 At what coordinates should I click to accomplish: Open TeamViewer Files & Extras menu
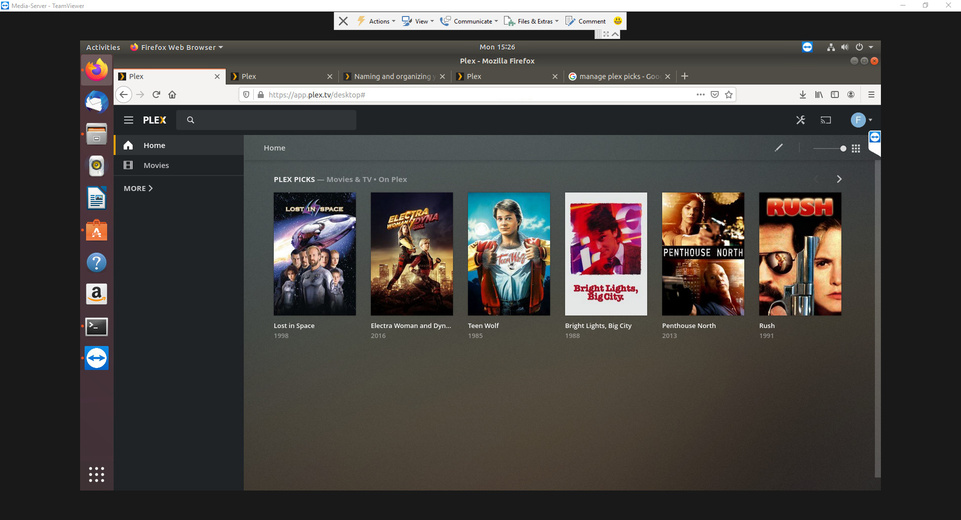(x=531, y=21)
